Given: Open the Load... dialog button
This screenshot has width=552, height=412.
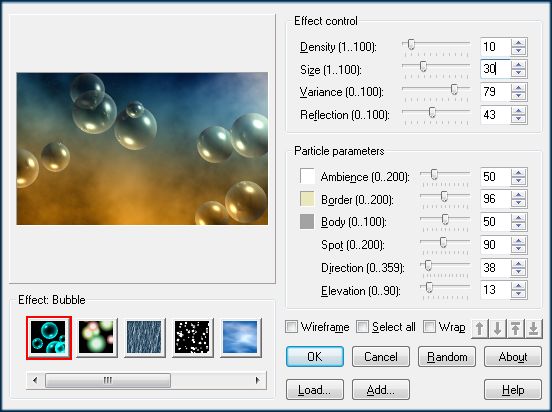Looking at the screenshot, I should pyautogui.click(x=315, y=389).
